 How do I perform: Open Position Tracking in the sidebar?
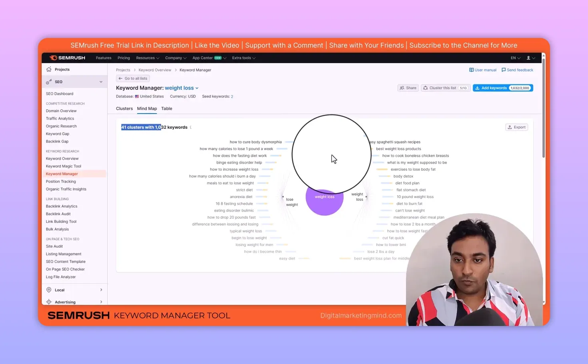(x=61, y=181)
